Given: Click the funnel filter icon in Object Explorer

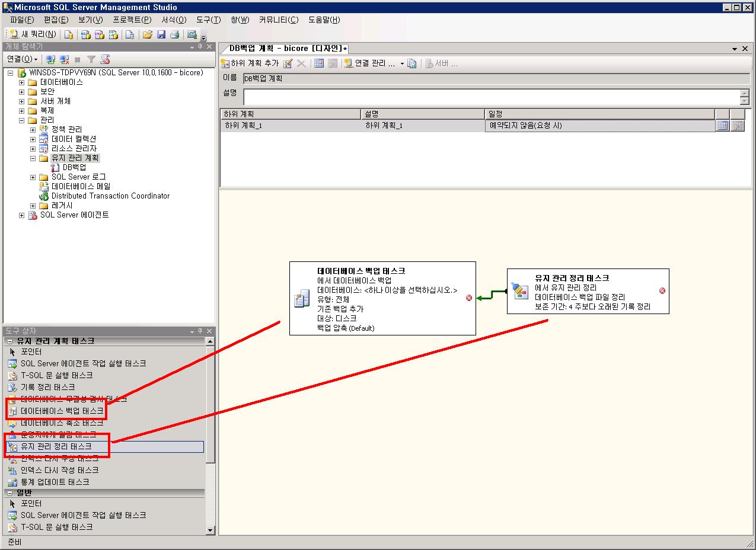Looking at the screenshot, I should [x=91, y=59].
